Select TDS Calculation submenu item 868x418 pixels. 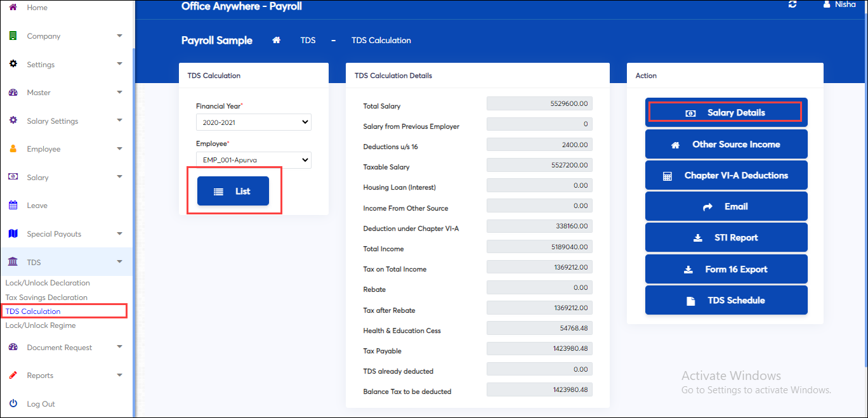(x=33, y=311)
